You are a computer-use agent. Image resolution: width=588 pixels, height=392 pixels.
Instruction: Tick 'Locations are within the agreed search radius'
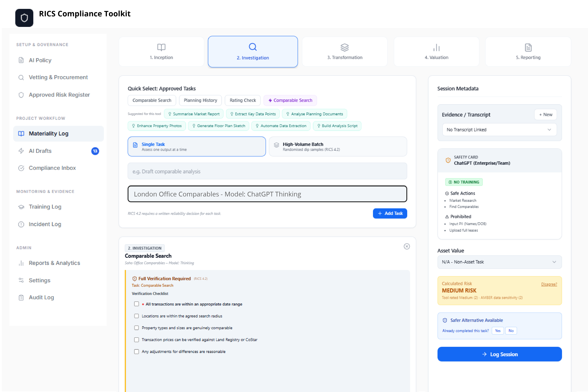[137, 316]
